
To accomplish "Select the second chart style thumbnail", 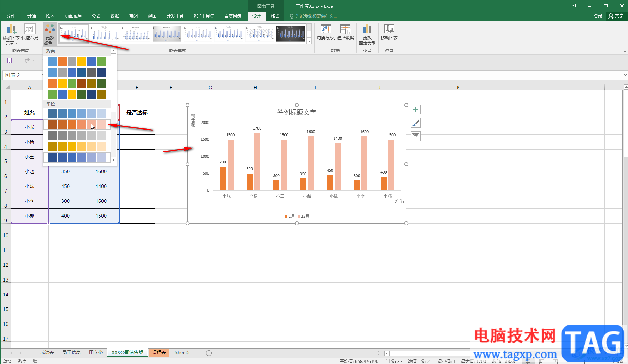I will point(105,33).
